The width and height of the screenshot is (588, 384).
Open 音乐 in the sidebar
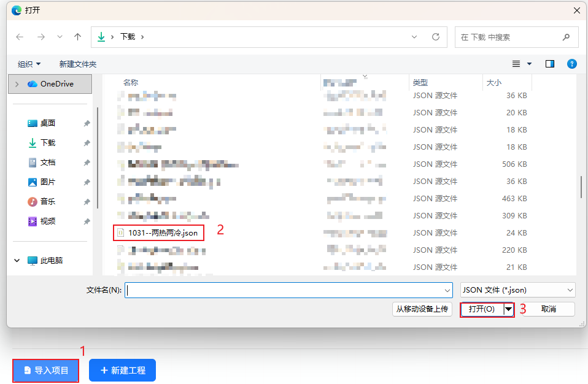point(48,202)
